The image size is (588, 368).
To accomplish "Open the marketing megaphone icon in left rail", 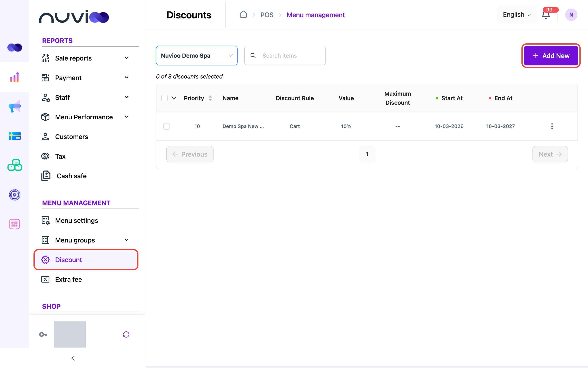I will 14,106.
